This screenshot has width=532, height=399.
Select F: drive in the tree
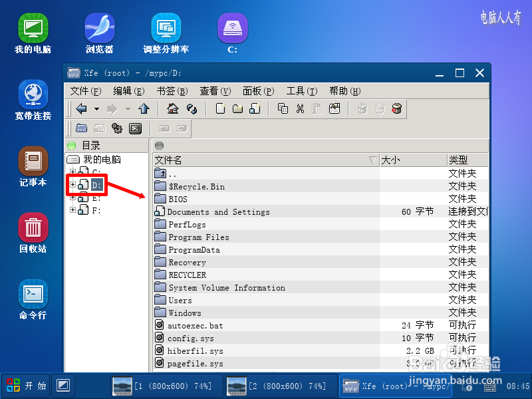(x=96, y=210)
